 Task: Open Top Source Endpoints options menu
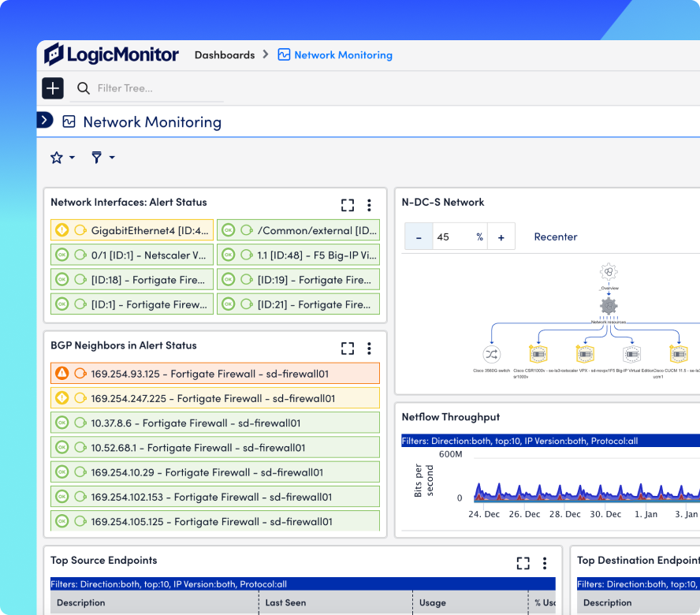(x=544, y=563)
